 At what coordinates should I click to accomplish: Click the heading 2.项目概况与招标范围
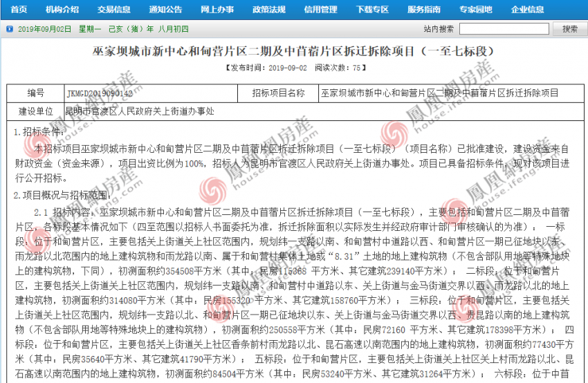(x=62, y=195)
